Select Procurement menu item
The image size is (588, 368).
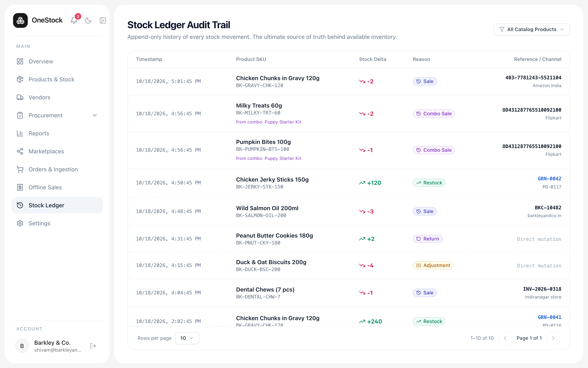pos(57,115)
